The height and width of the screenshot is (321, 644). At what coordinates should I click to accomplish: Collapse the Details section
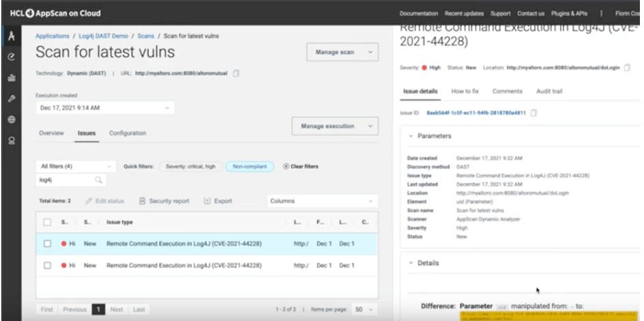pyautogui.click(x=411, y=263)
